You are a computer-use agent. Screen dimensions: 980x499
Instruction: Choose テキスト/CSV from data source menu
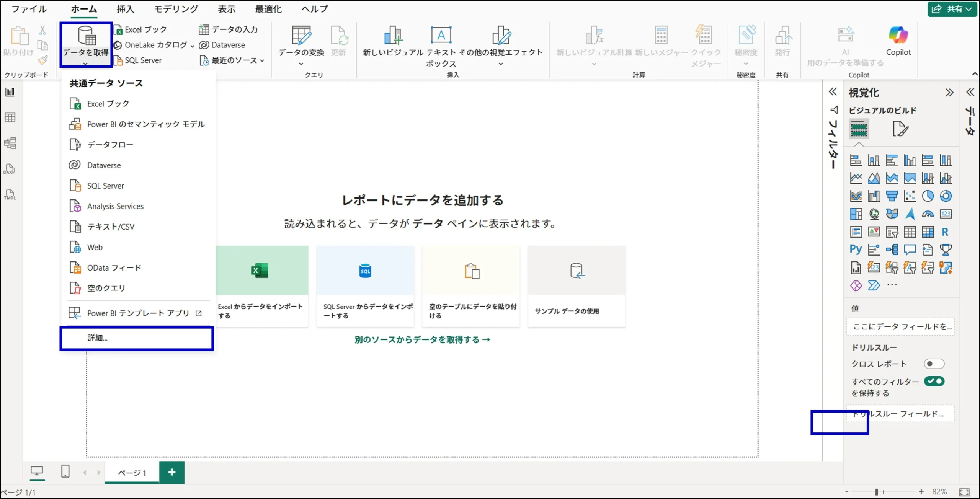coord(111,227)
